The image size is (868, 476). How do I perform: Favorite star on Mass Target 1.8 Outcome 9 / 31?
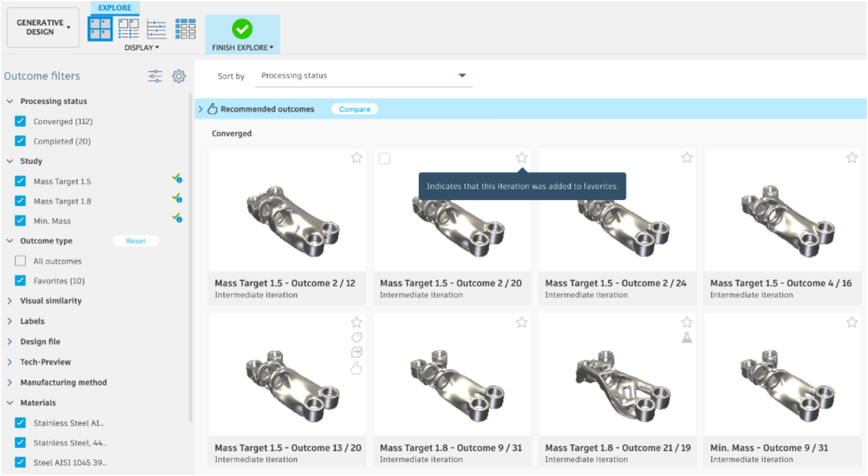point(522,323)
